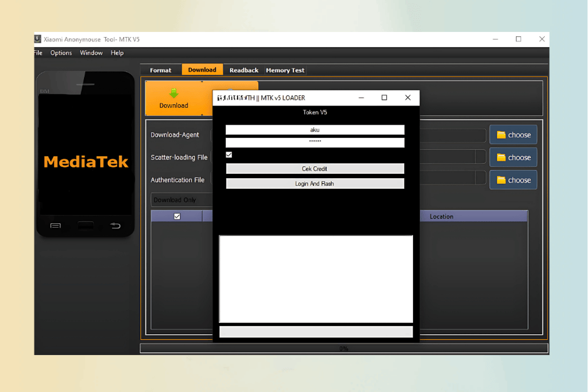Open the Memory Test tab
This screenshot has height=392, width=588.
pos(285,70)
